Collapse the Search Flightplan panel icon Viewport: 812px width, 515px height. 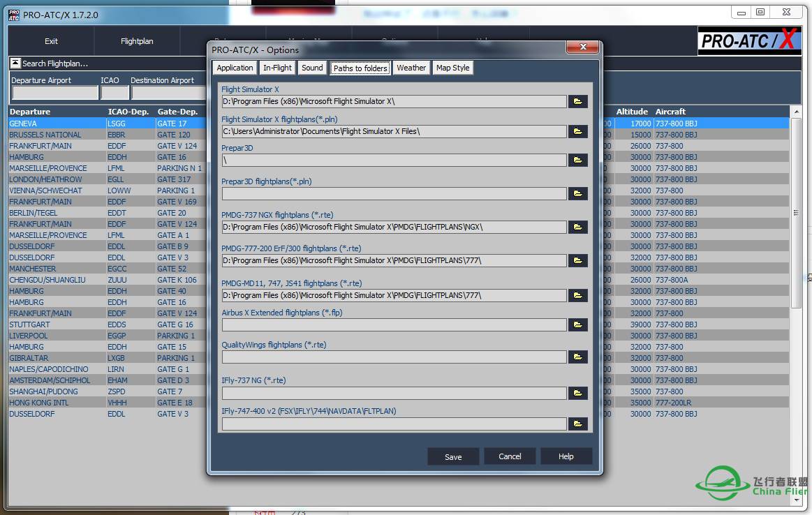[15, 63]
